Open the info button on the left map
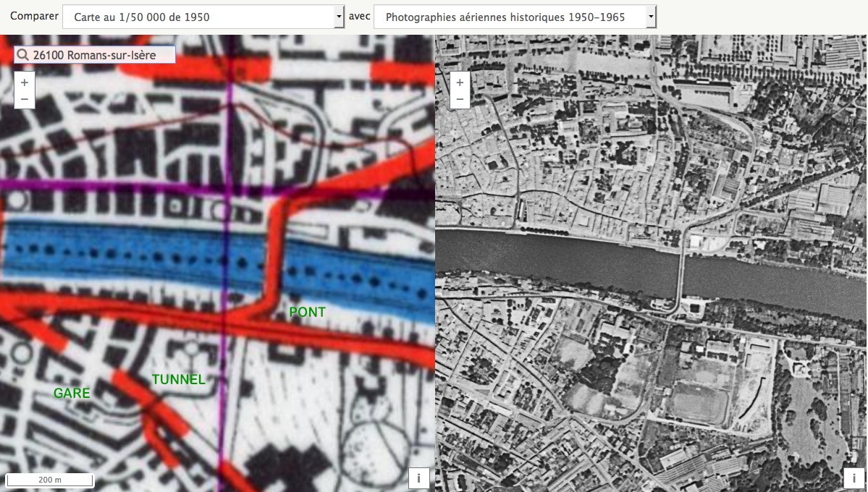This screenshot has width=868, height=492. [x=419, y=478]
